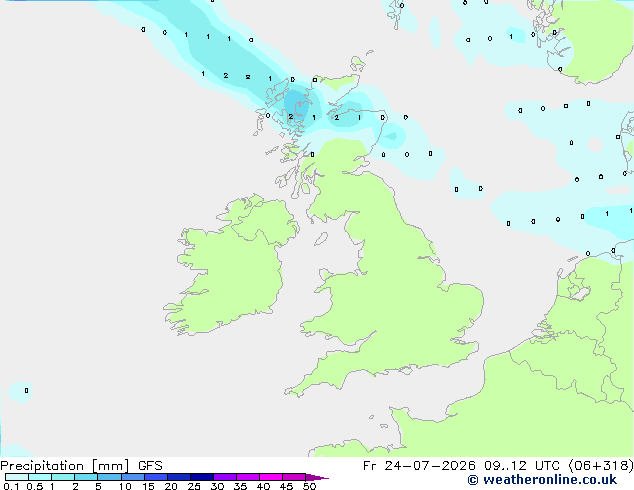Open the weatheronline.co.uk copyright link

[x=542, y=480]
